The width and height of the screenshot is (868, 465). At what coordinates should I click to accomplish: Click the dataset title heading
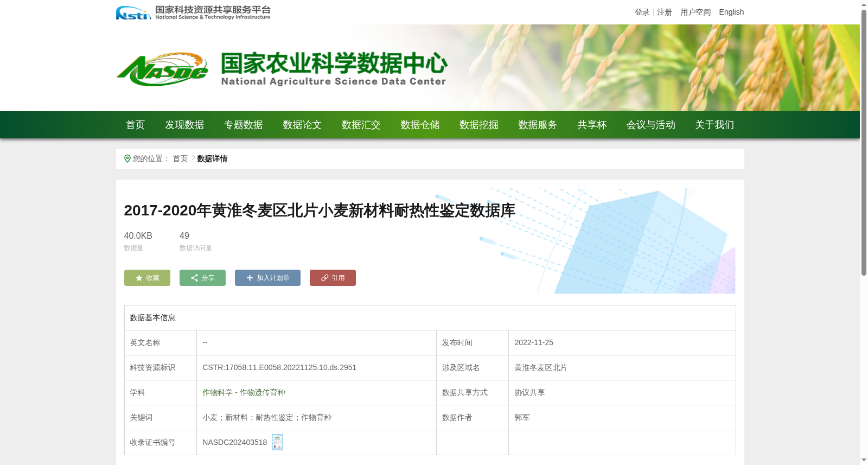[320, 211]
